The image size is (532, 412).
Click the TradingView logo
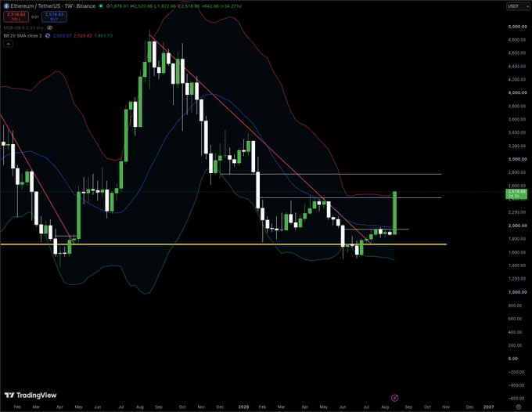click(x=31, y=396)
